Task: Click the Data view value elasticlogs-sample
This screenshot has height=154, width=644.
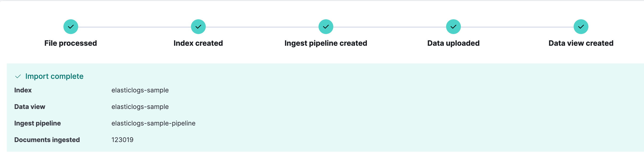Action: pyautogui.click(x=140, y=107)
